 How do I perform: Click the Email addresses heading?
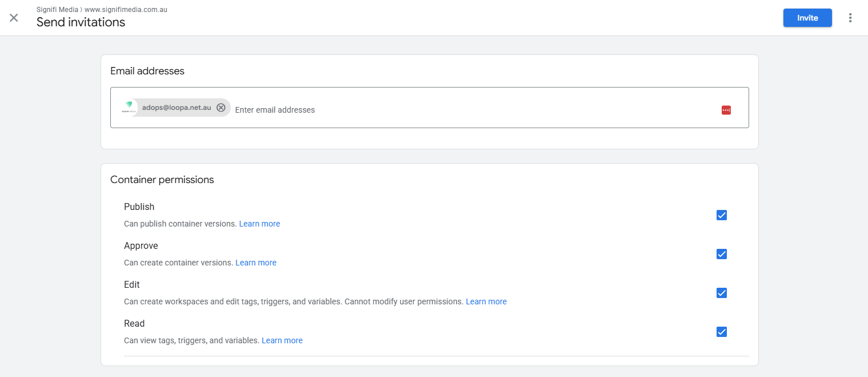pyautogui.click(x=147, y=71)
